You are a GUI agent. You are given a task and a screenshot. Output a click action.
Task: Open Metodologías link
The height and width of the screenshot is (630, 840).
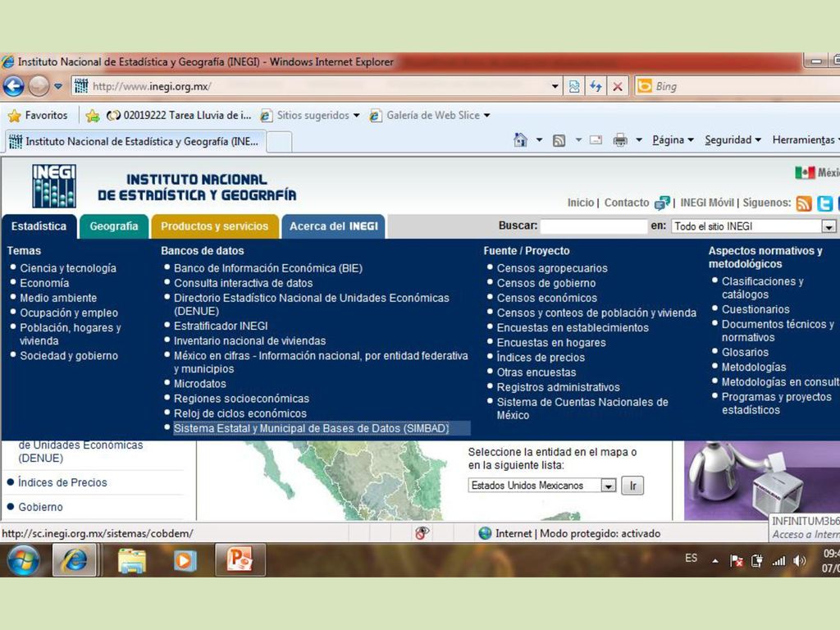(754, 367)
